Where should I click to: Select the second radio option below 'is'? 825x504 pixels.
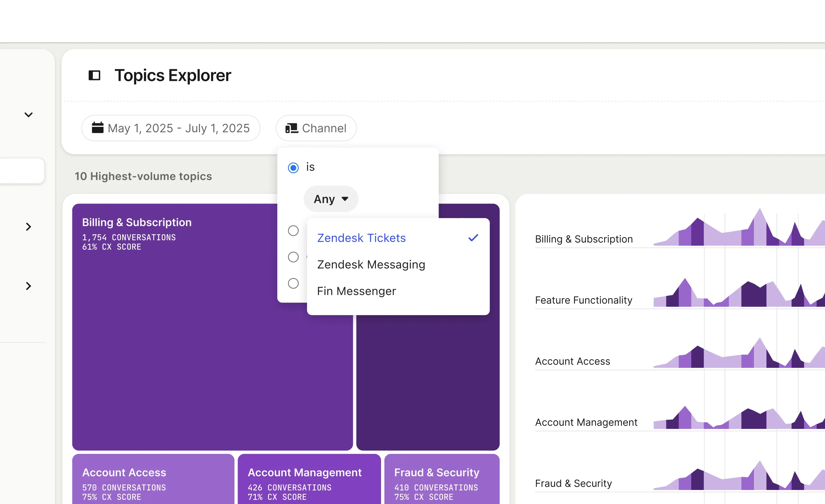click(293, 231)
